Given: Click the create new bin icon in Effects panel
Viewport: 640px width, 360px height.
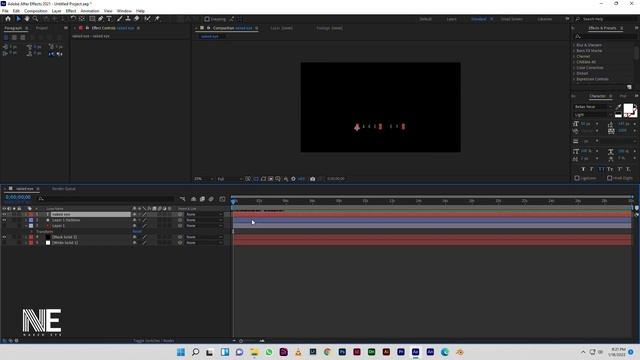Looking at the screenshot, I should [629, 87].
